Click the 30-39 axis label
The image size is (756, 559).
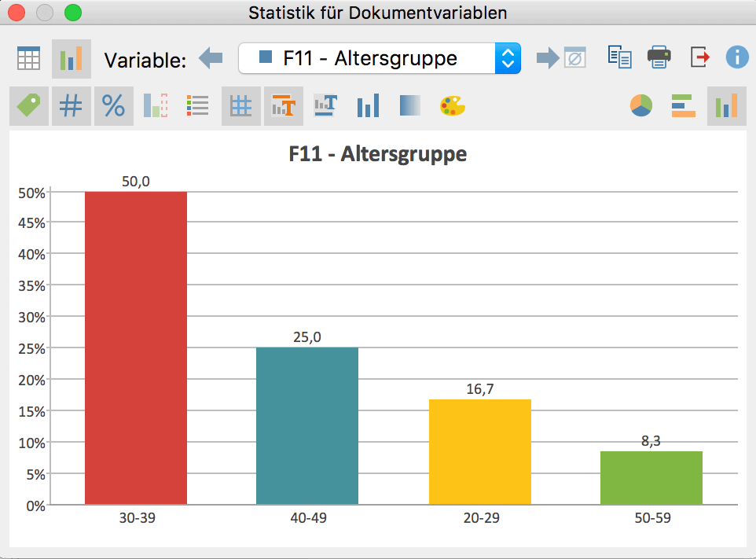point(138,518)
